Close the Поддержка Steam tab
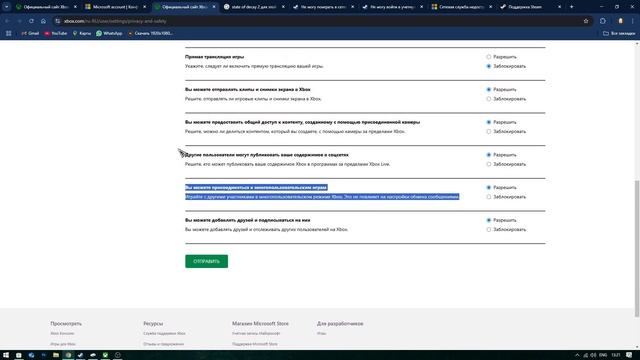Screen dimensions: 640x360 [x=560, y=7]
